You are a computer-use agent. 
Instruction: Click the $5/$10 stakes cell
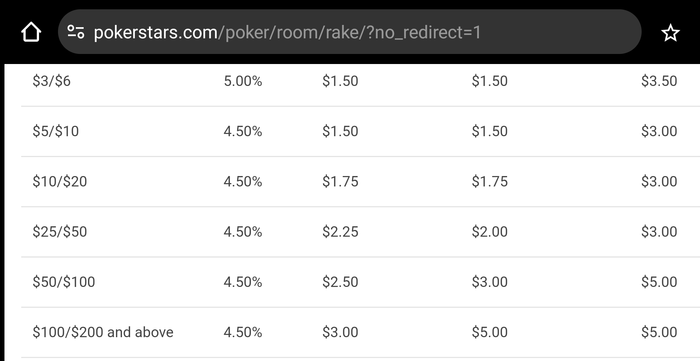click(55, 131)
